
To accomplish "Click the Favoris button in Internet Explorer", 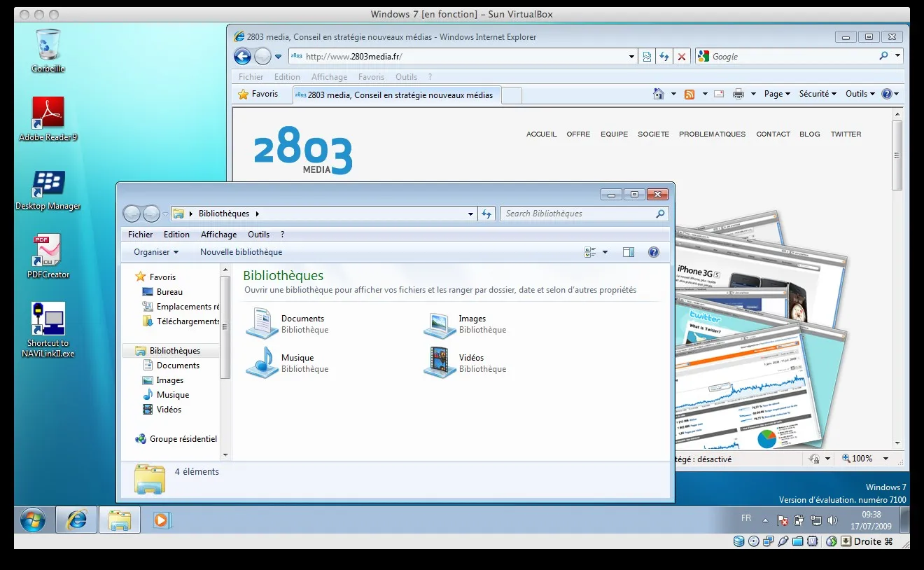I will click(x=258, y=94).
